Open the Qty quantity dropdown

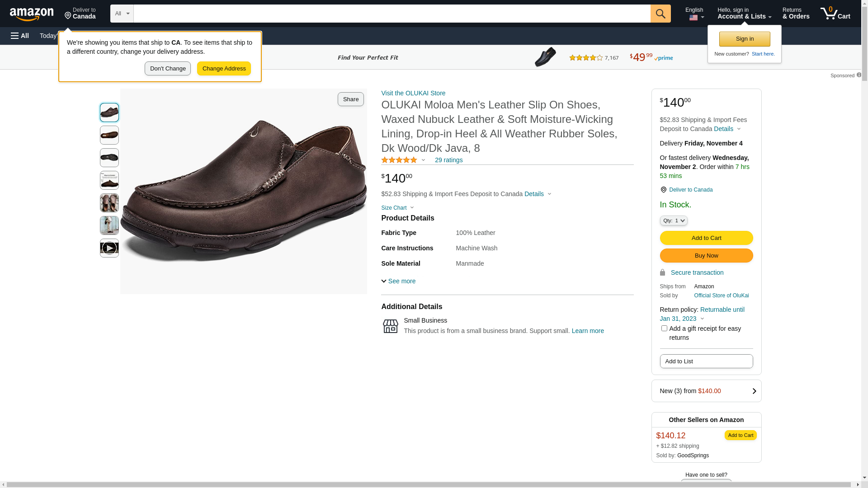coord(674,221)
